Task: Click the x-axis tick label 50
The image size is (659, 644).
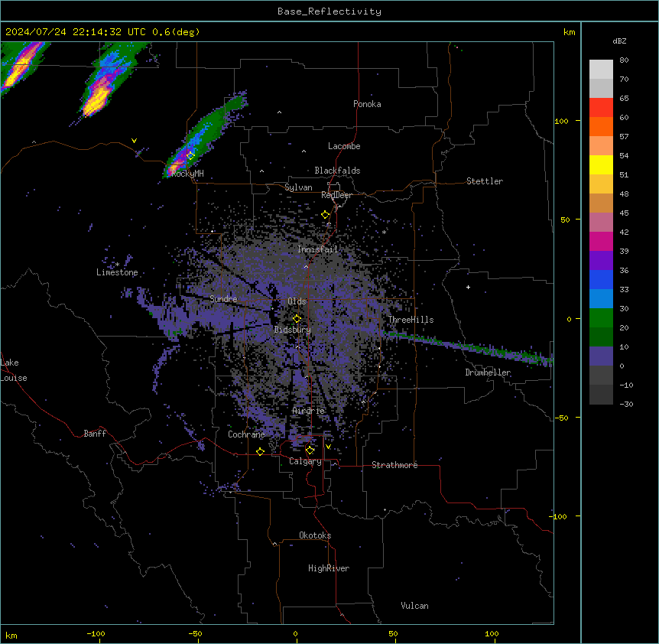Action: 394,633
